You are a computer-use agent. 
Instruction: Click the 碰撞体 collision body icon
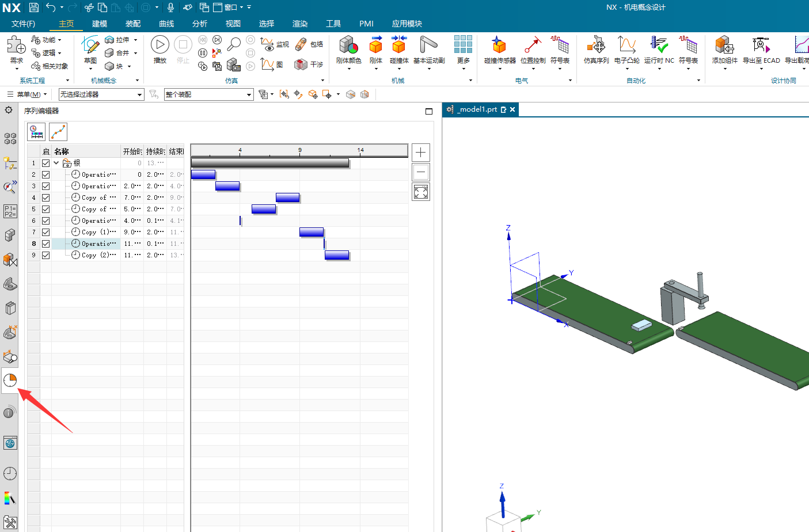point(398,45)
